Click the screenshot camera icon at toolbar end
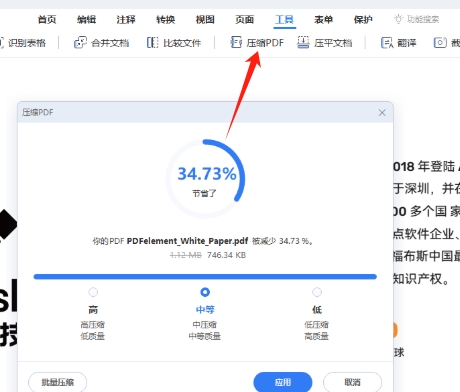This screenshot has height=392, width=460. coord(440,43)
